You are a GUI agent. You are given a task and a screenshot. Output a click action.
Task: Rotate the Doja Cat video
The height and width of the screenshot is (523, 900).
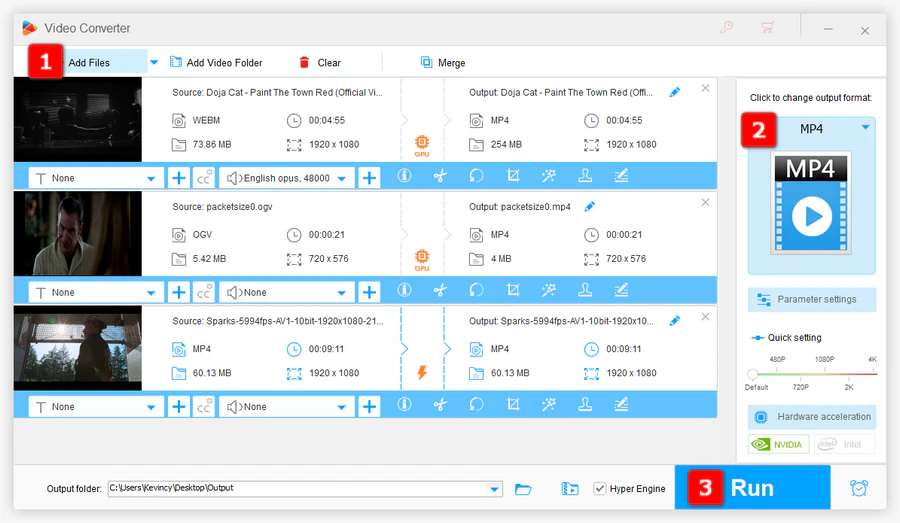pyautogui.click(x=476, y=176)
